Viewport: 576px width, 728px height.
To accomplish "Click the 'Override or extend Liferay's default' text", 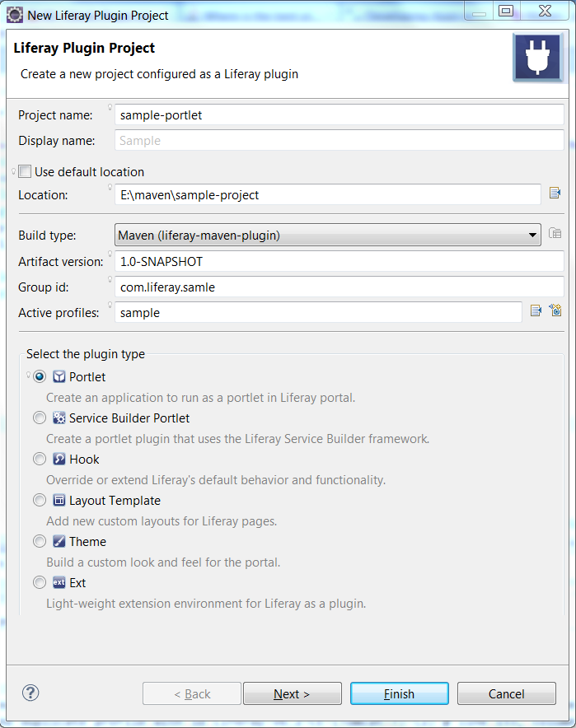I will (x=216, y=480).
